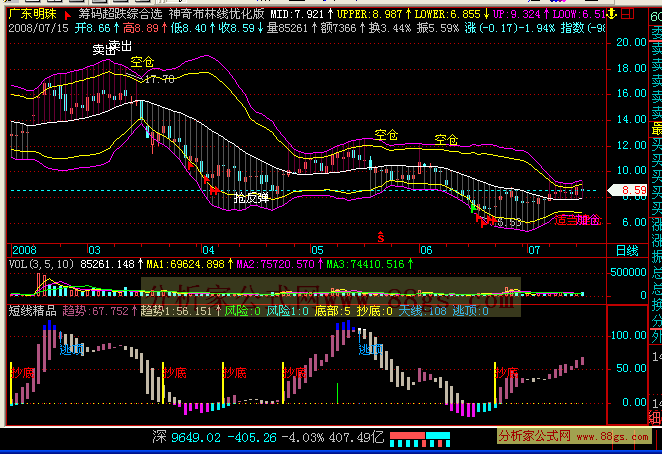Click the 5.53 low price annotation

pyautogui.click(x=509, y=223)
